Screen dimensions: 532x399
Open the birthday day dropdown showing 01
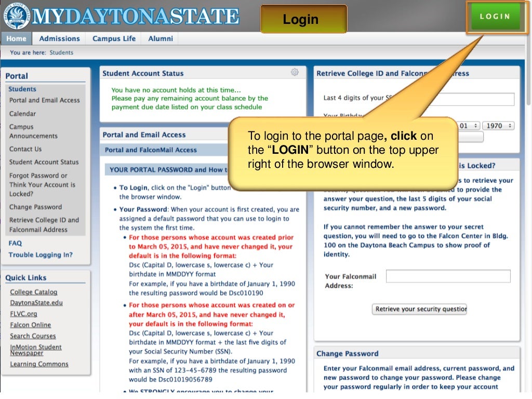468,126
